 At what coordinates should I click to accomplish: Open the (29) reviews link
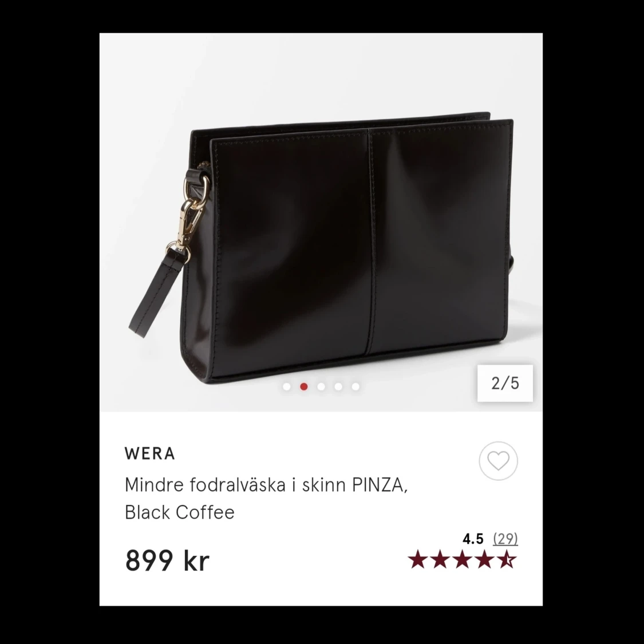pyautogui.click(x=505, y=539)
